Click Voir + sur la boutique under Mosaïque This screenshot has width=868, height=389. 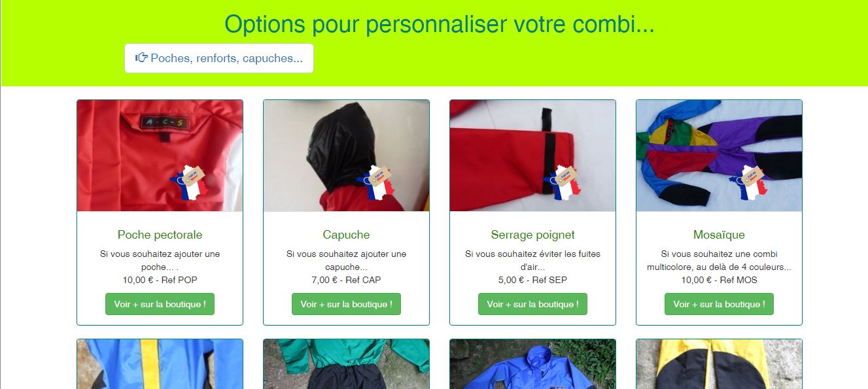[719, 304]
